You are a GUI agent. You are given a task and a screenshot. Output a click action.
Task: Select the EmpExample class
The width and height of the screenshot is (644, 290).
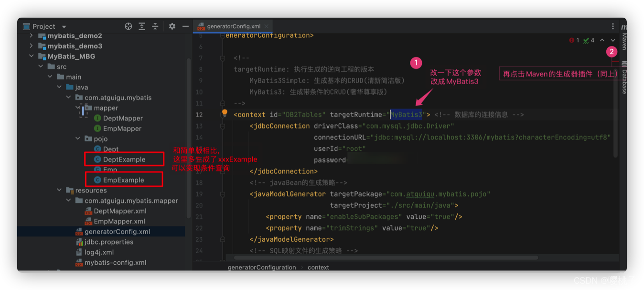tap(119, 180)
